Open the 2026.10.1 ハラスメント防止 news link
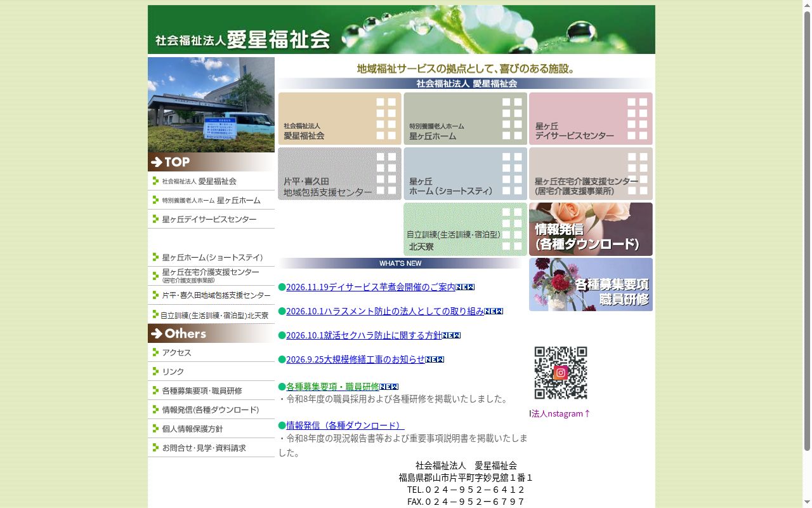 [385, 311]
